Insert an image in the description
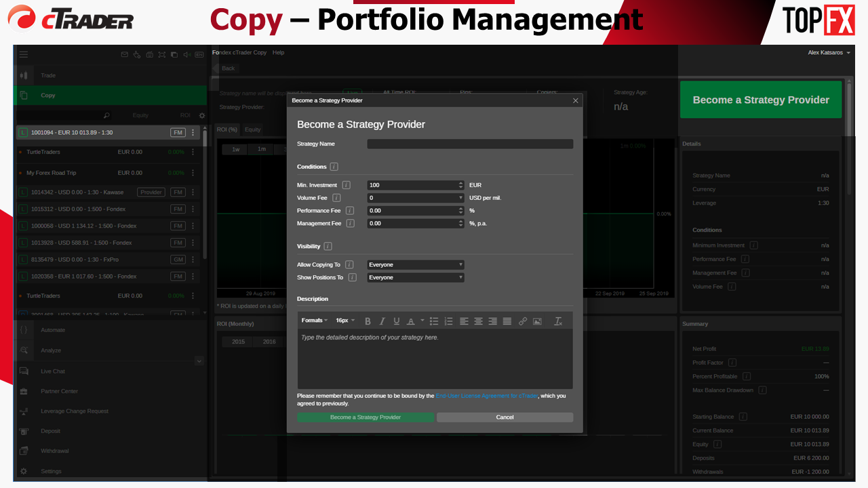The height and width of the screenshot is (488, 868). [537, 321]
